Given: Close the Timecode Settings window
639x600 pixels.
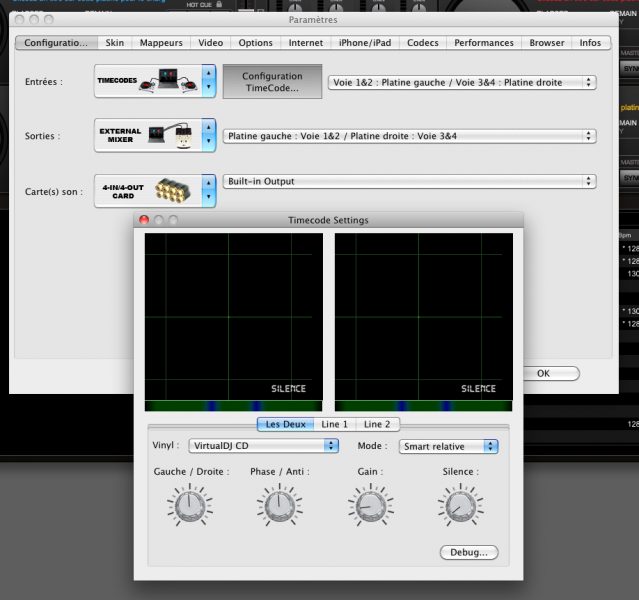Looking at the screenshot, I should (144, 220).
